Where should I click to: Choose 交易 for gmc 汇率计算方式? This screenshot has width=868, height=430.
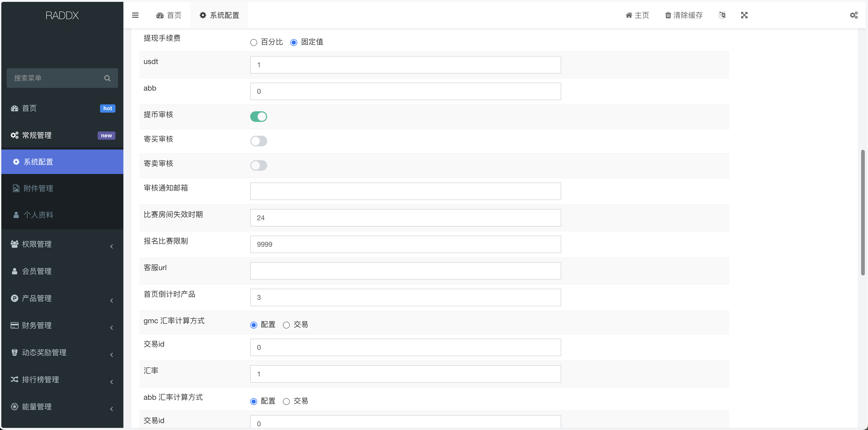click(286, 325)
